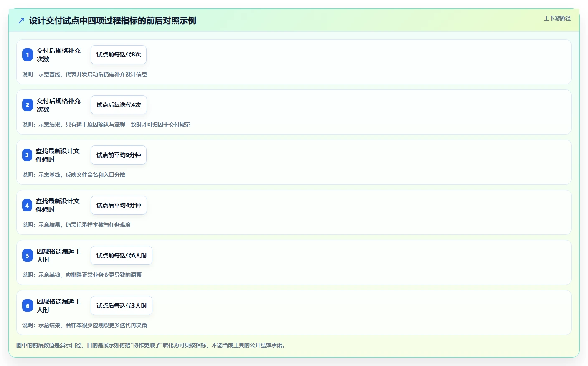Viewport: 588px width, 366px height.
Task: Click the number 5 badge
Action: (28, 255)
